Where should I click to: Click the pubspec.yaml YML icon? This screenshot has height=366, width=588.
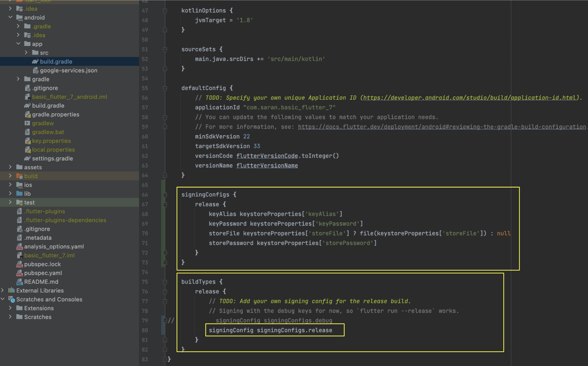point(19,273)
